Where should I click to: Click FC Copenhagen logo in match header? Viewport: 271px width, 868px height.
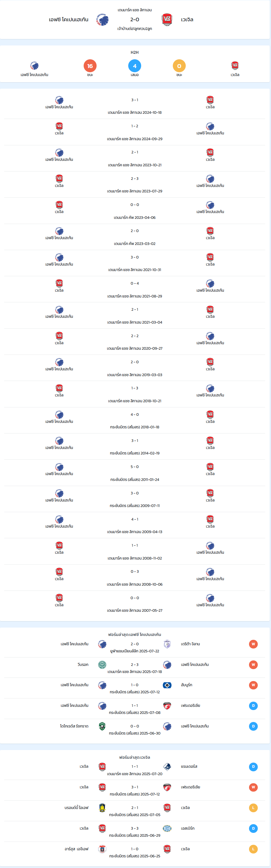tap(102, 20)
